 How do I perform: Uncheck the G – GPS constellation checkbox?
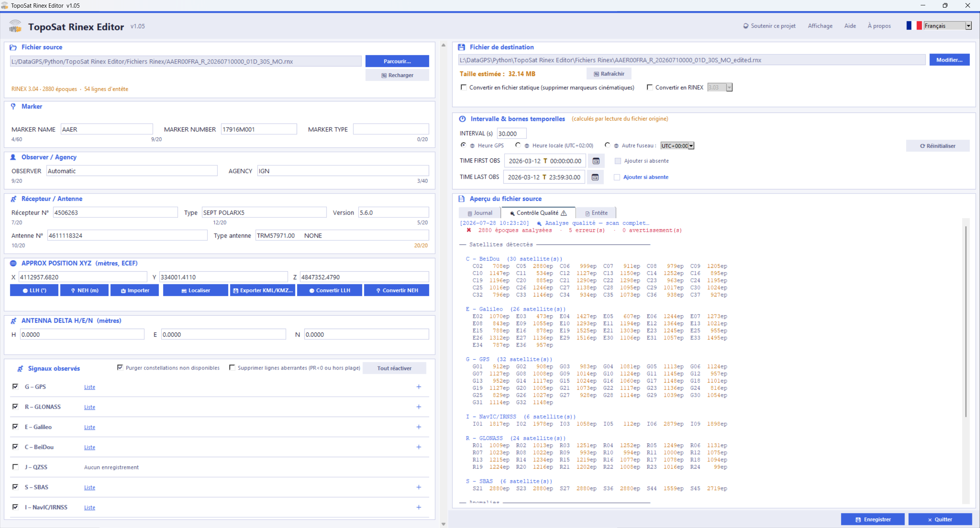(x=15, y=386)
